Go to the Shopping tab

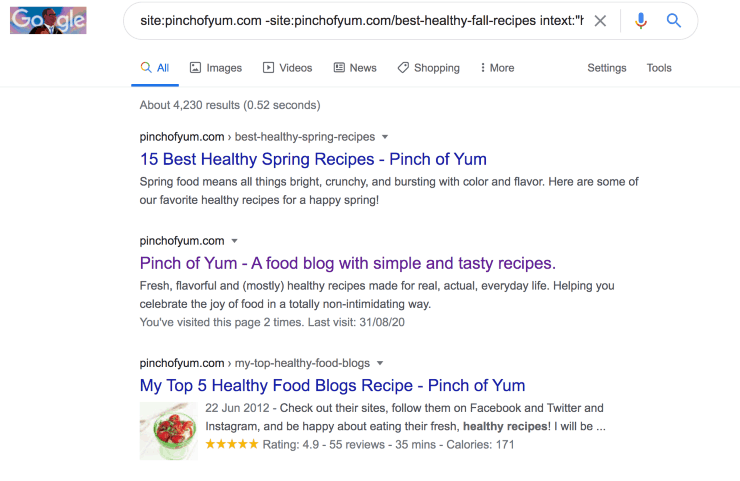point(428,68)
